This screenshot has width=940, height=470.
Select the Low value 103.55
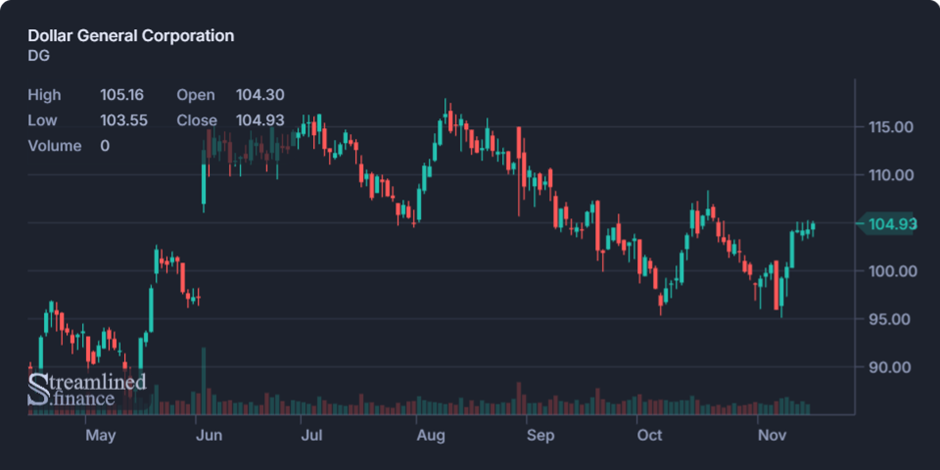coord(123,120)
